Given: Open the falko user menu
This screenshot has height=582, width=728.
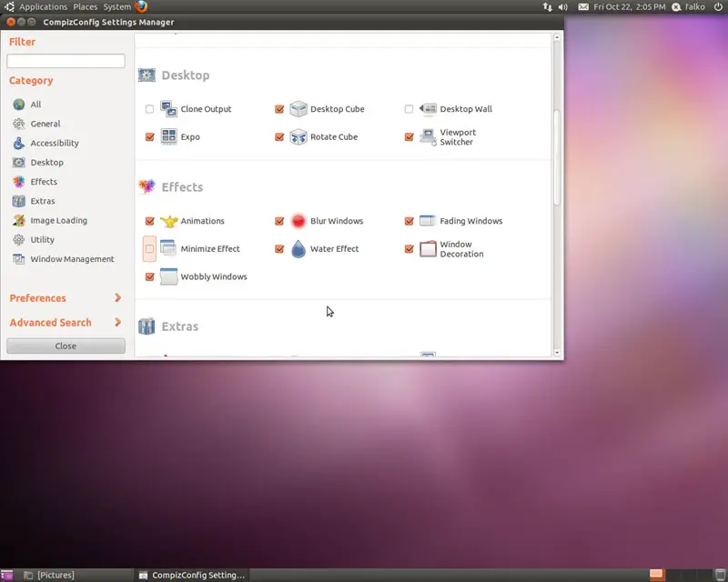Looking at the screenshot, I should tap(689, 7).
